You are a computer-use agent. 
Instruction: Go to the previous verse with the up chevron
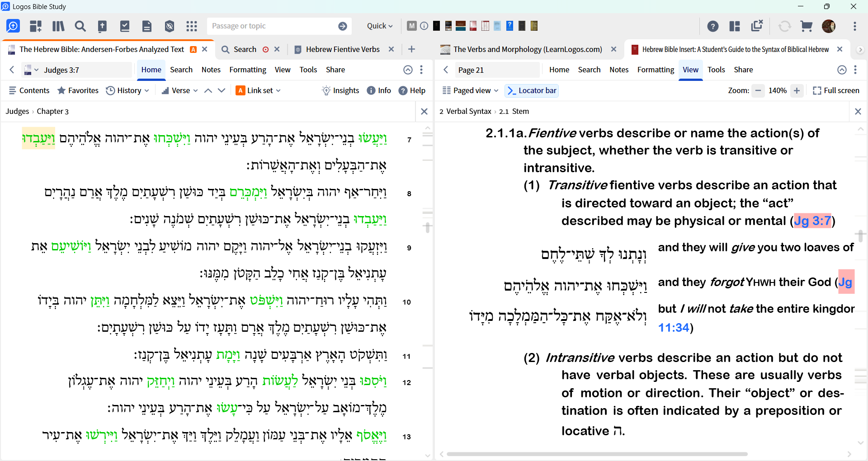coord(208,90)
